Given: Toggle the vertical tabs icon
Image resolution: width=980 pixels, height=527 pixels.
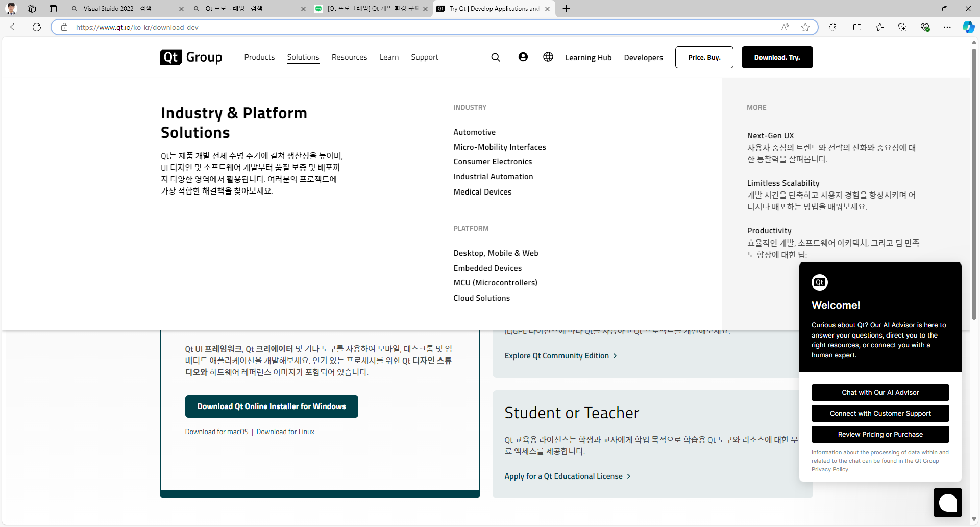Looking at the screenshot, I should 53,9.
